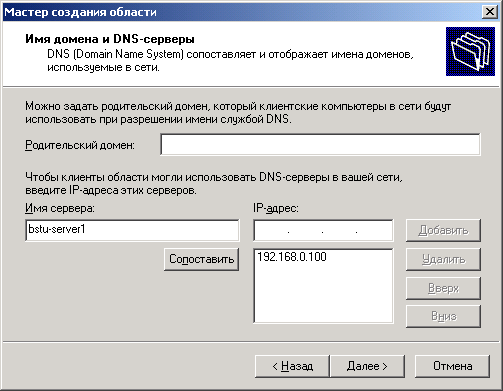Go back with the Назад button

(292, 366)
